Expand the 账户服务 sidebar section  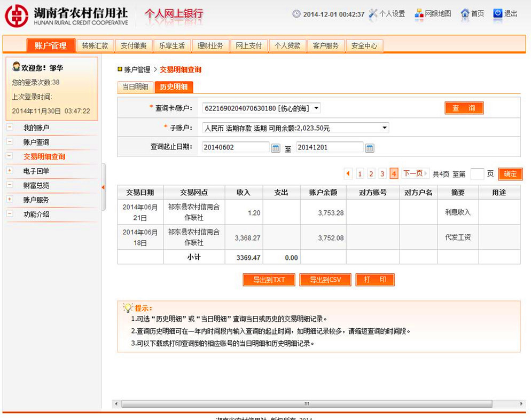coord(10,200)
